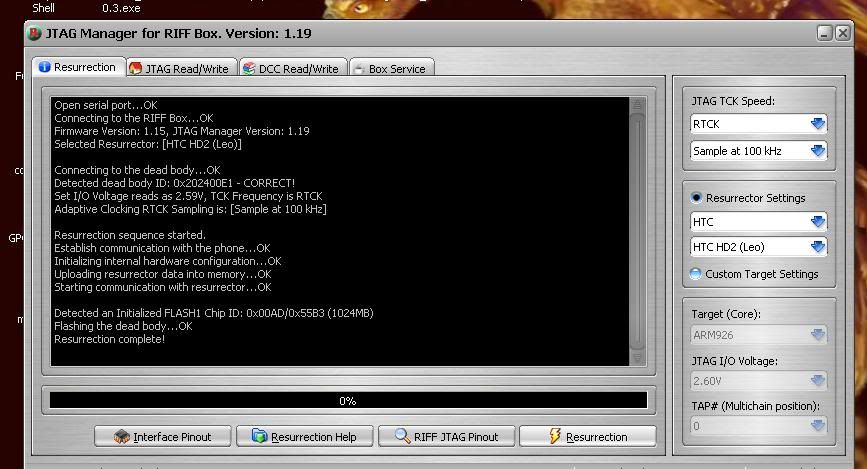Screen dimensions: 867x469
Task: Minimize the JTAG Manager window
Action: pyautogui.click(x=824, y=33)
